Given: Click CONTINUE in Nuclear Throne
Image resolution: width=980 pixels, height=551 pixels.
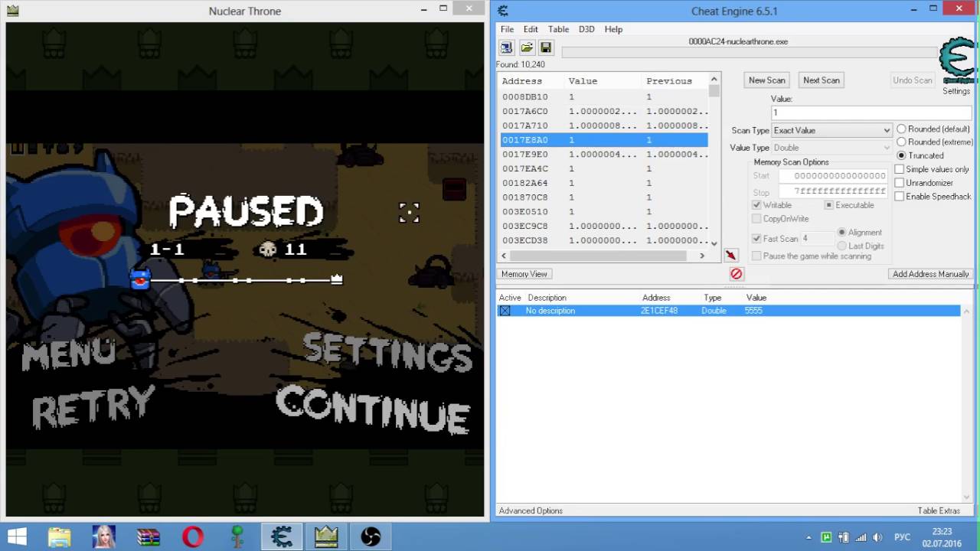Looking at the screenshot, I should coord(373,410).
